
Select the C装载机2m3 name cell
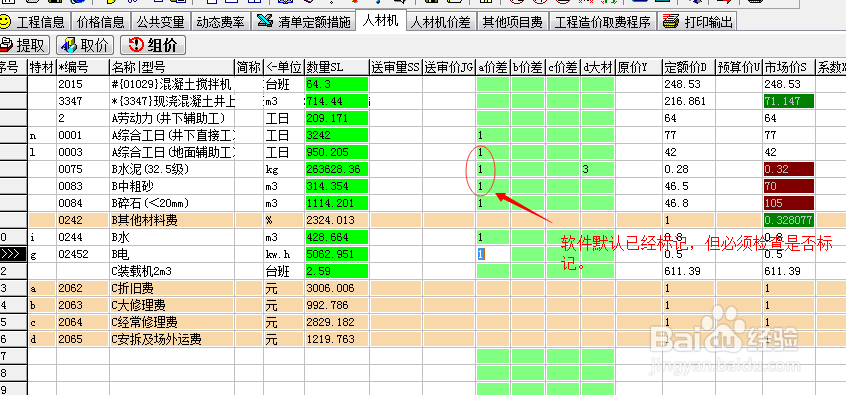tap(172, 271)
